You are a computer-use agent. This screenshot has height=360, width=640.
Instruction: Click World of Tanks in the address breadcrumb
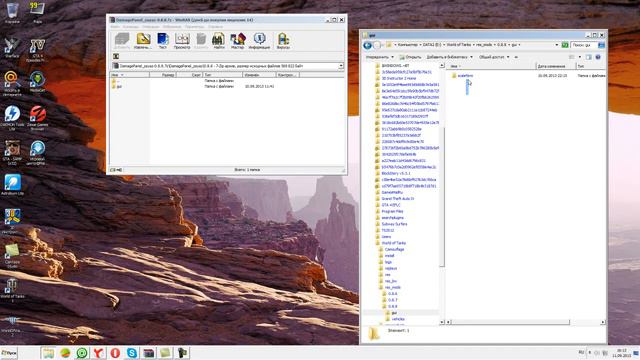tap(459, 45)
